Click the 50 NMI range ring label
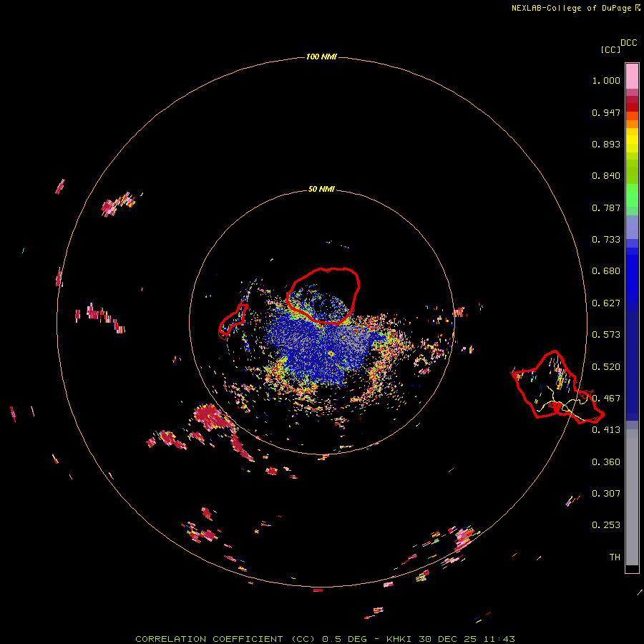This screenshot has height=644, width=644. 321,189
